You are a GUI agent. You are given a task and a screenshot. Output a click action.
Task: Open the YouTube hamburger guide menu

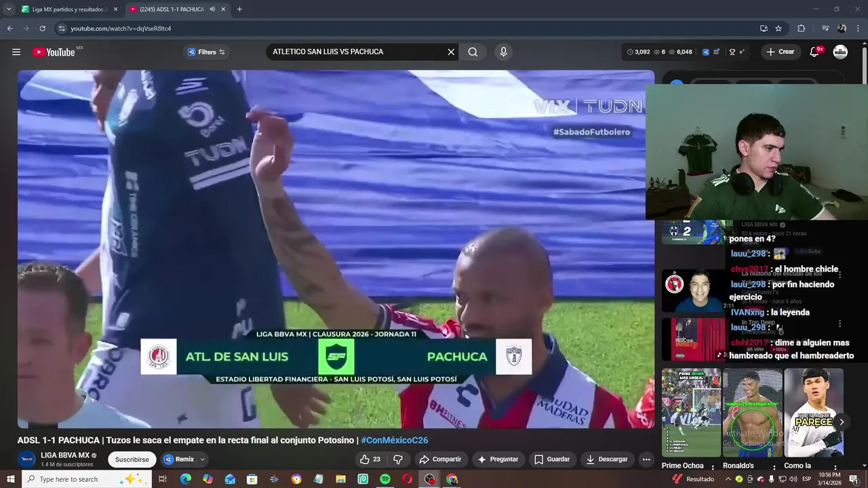click(16, 52)
